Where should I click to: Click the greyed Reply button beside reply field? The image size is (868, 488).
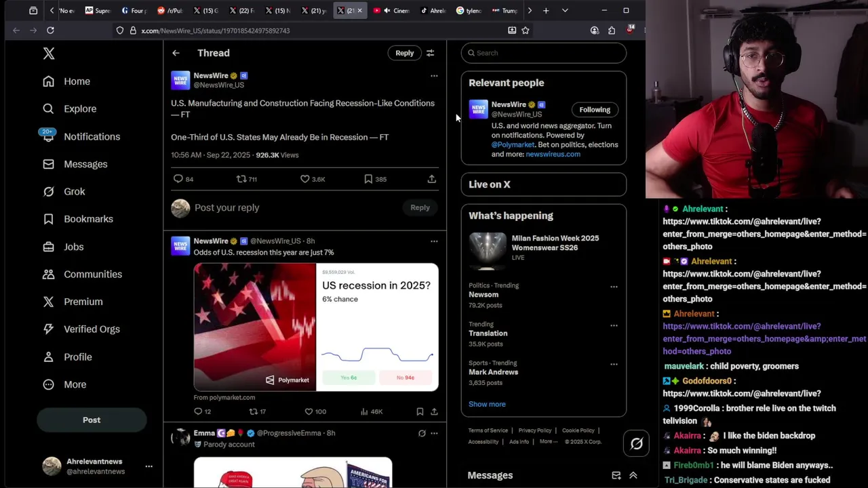click(420, 208)
